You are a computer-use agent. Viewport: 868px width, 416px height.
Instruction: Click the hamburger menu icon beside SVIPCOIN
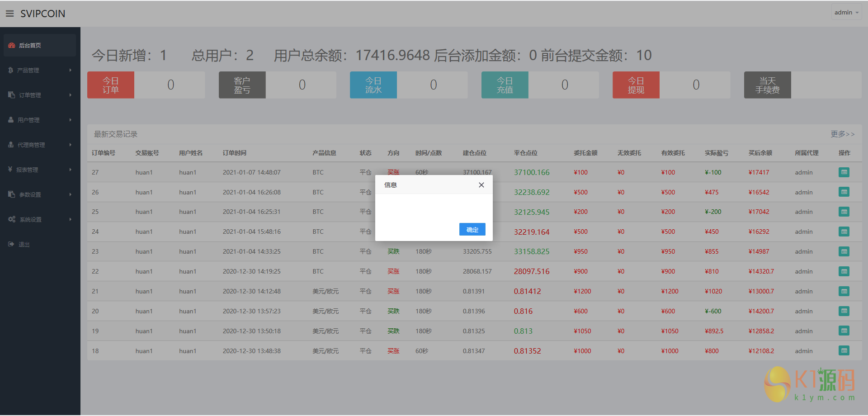[9, 14]
